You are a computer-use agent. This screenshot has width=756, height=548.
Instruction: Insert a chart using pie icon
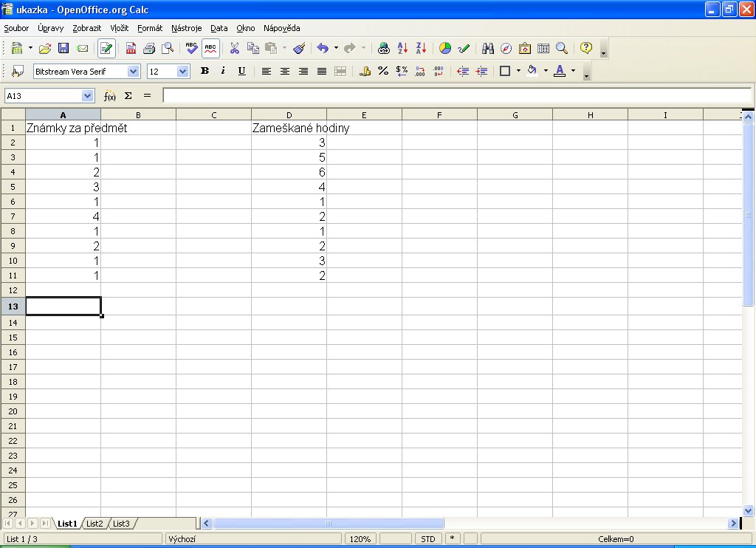pos(445,48)
